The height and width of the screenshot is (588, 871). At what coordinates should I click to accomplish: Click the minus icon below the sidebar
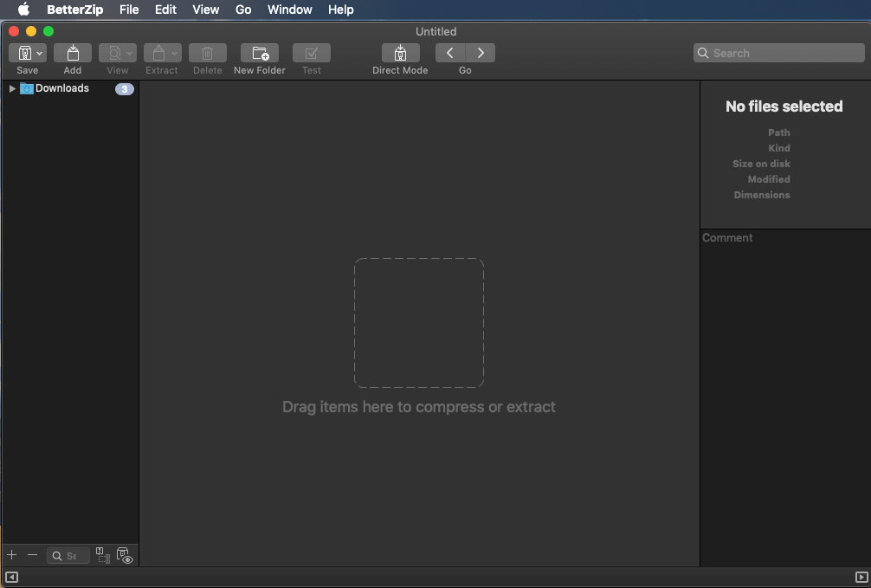[33, 555]
